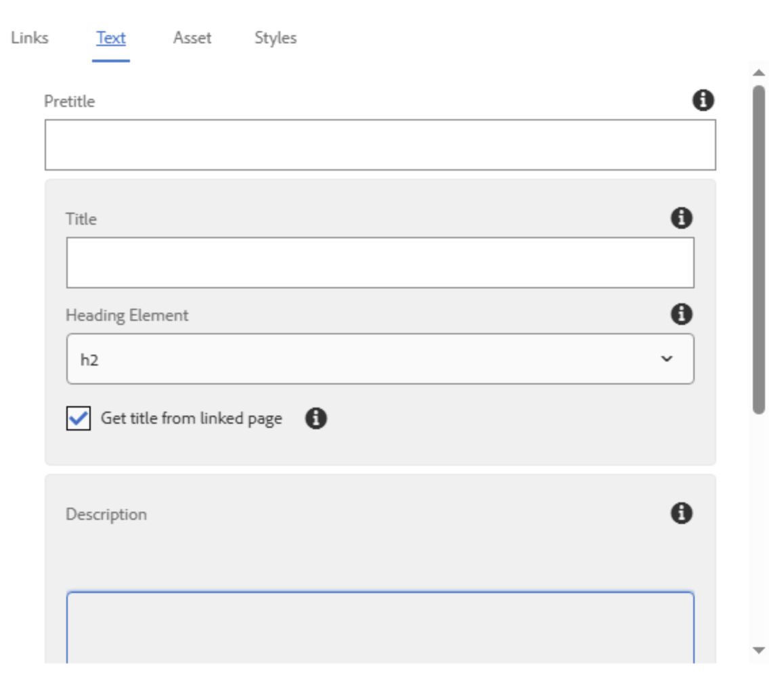
Task: Show info beside the linked page checkbox
Action: (315, 420)
